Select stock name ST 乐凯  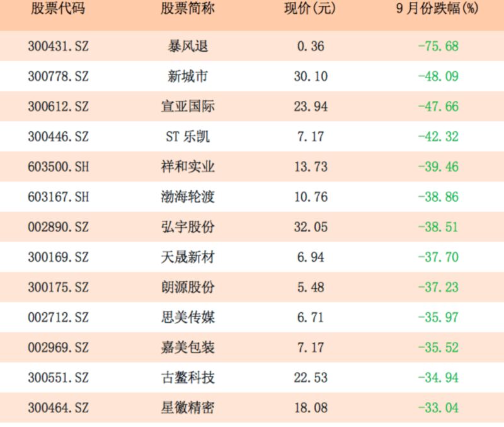[188, 137]
